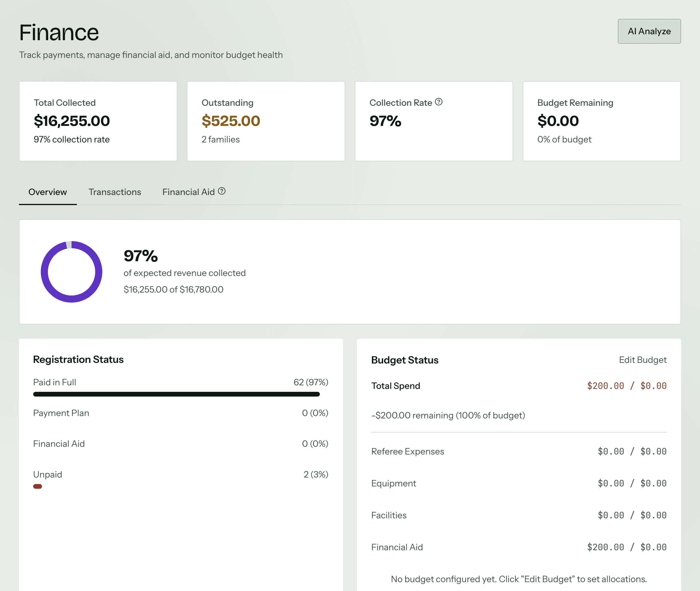
Task: Click '$16,255.00 of $16,780.00' text
Action: [x=174, y=289]
